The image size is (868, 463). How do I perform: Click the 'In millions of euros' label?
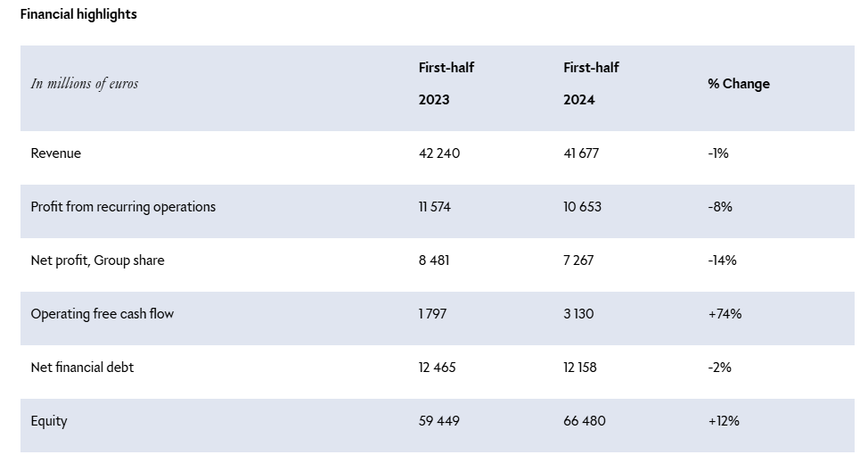(x=85, y=84)
